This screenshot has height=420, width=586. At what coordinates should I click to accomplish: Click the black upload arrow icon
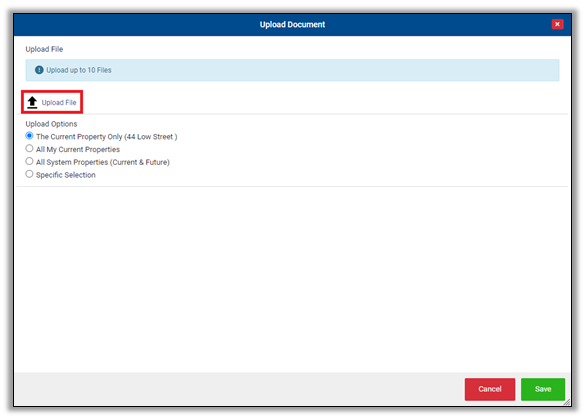[x=32, y=102]
